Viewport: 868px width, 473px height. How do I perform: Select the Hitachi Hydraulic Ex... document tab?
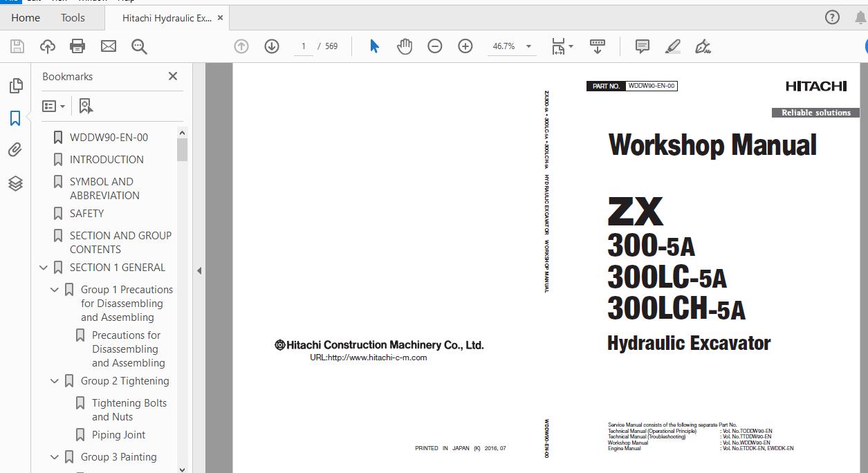[167, 18]
